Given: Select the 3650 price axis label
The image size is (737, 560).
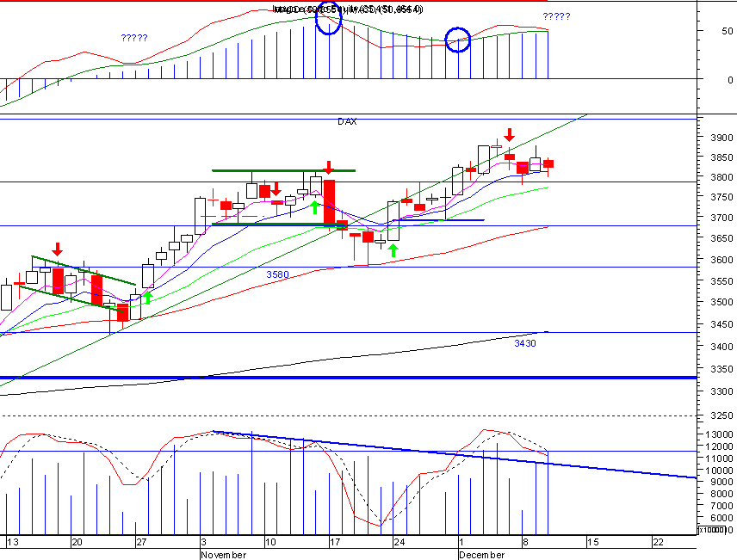Looking at the screenshot, I should pyautogui.click(x=722, y=238).
